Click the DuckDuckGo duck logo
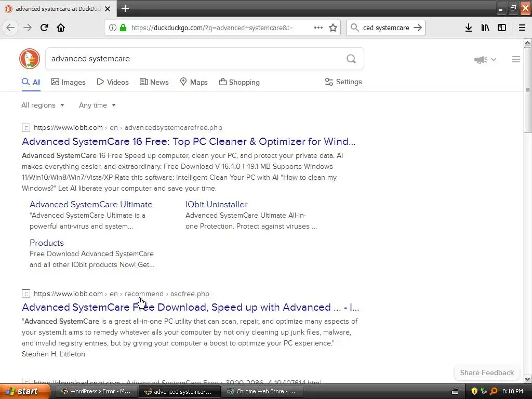This screenshot has width=532, height=399. (30, 59)
